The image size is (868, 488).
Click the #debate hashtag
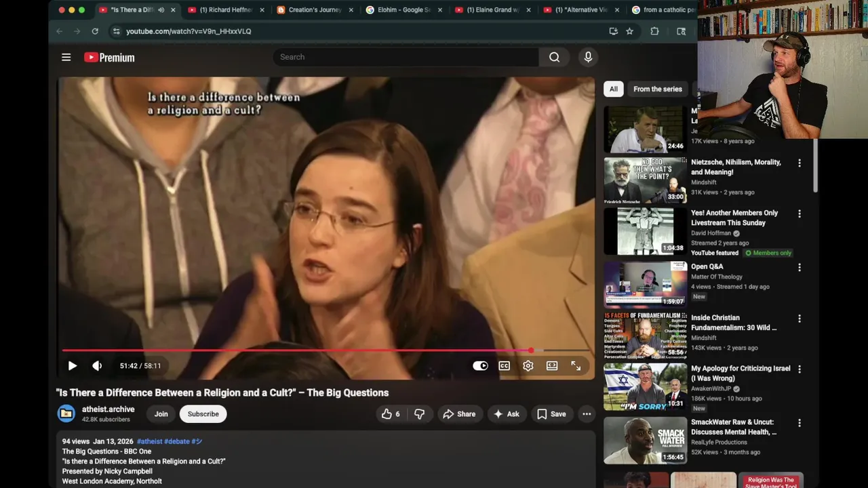176,441
